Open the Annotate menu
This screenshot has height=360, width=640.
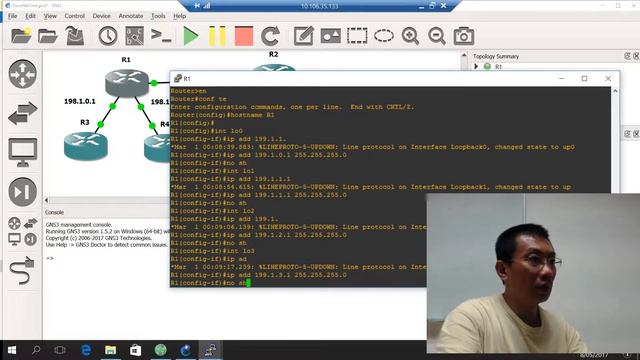[x=131, y=16]
